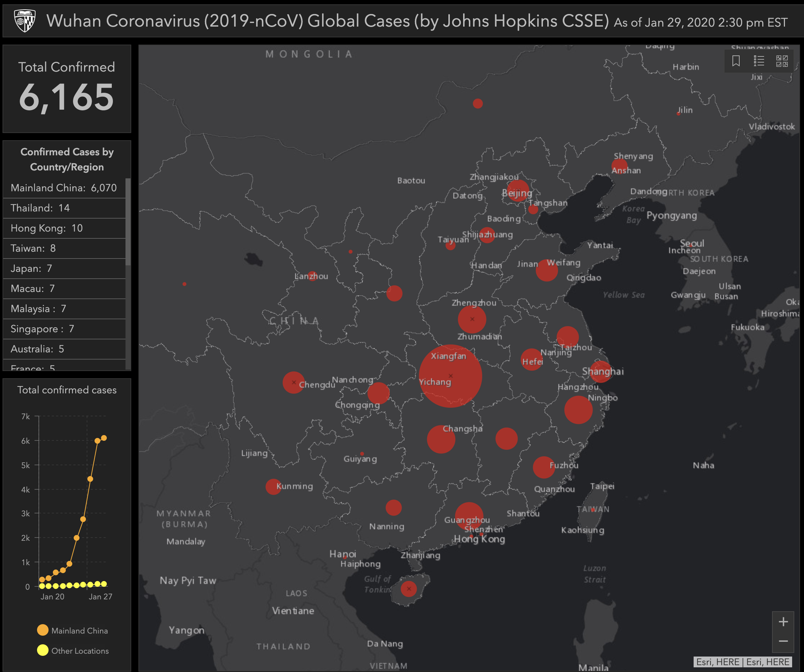Click the Total confirmed cases chart title
Viewport: 804px width, 672px height.
pos(67,390)
